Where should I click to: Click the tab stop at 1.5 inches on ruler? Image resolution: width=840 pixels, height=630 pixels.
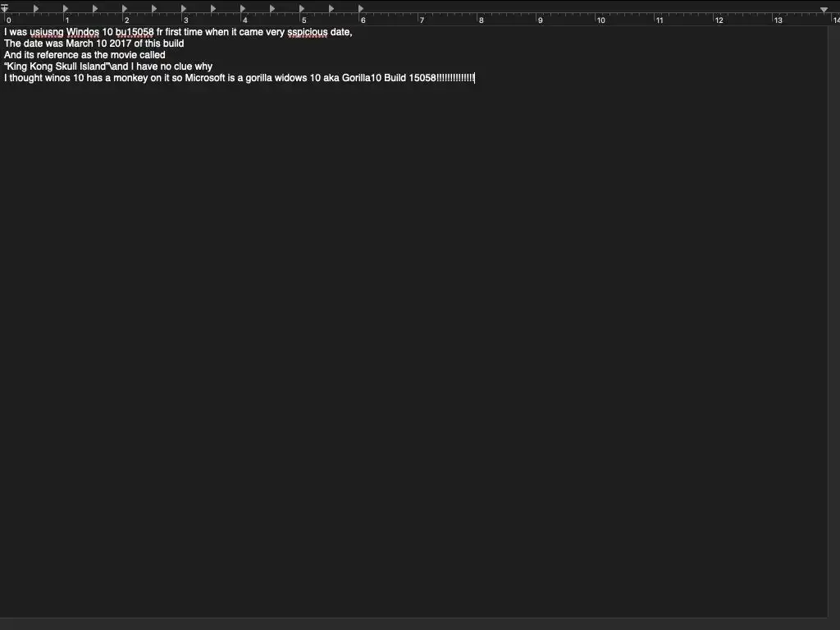tap(95, 8)
